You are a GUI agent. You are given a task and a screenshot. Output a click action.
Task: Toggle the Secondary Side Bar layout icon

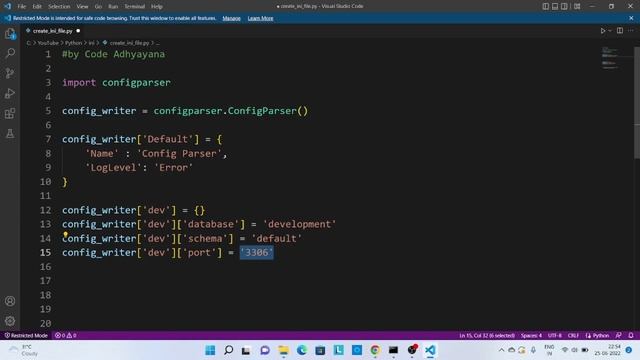coord(564,6)
